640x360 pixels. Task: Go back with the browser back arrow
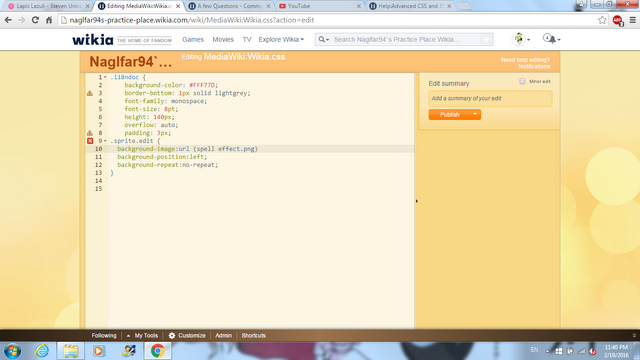tap(8, 20)
